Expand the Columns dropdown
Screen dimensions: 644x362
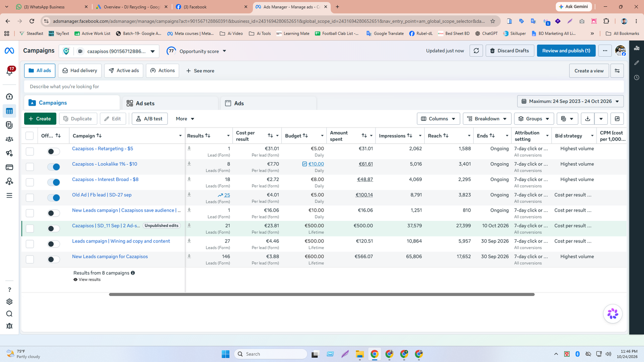click(x=438, y=119)
